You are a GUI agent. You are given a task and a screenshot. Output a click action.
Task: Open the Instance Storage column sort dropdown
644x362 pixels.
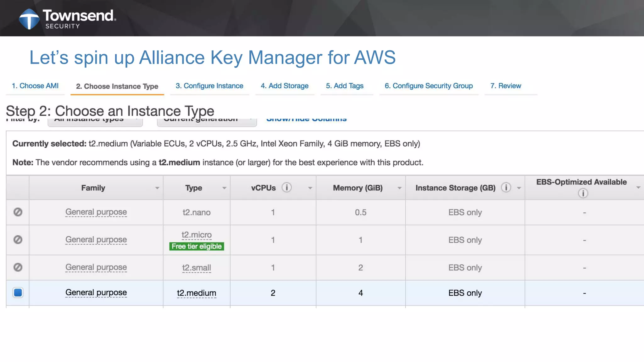[x=519, y=188]
